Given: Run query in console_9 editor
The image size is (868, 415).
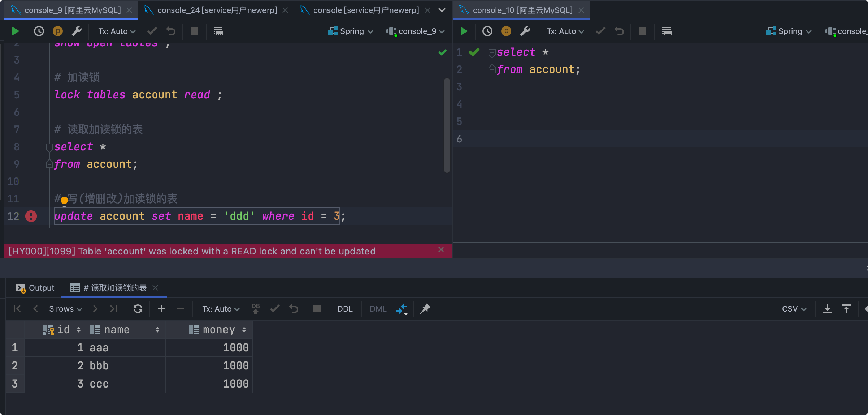Looking at the screenshot, I should tap(15, 31).
